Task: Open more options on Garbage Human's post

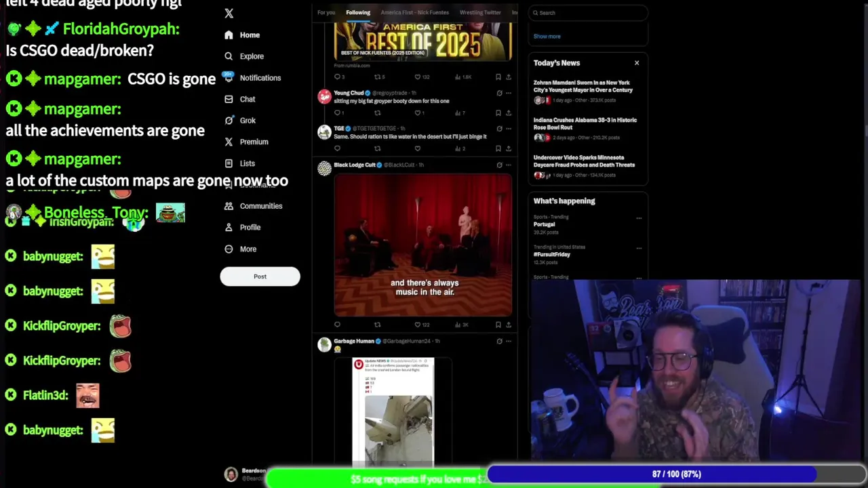Action: click(509, 341)
